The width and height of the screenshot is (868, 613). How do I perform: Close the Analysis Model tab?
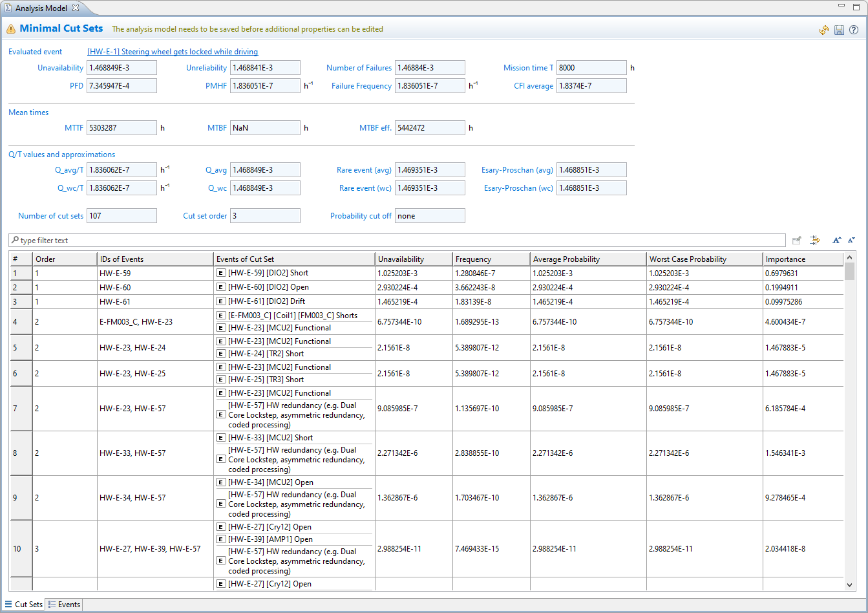(x=76, y=8)
